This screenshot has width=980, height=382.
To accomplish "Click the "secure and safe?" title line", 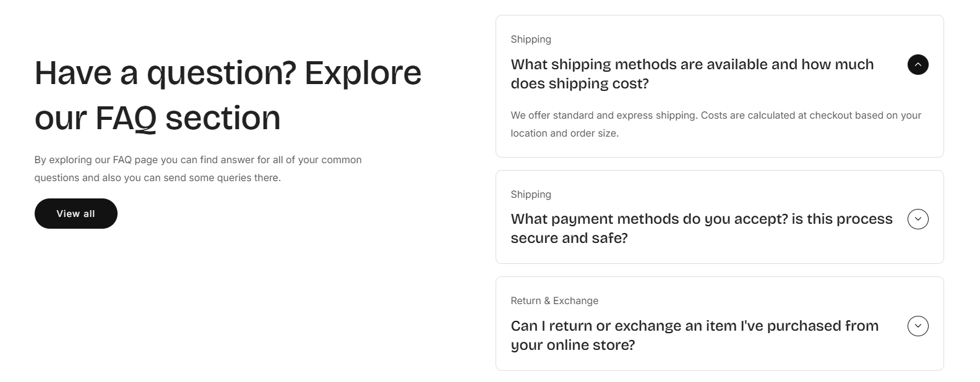I will coord(569,238).
